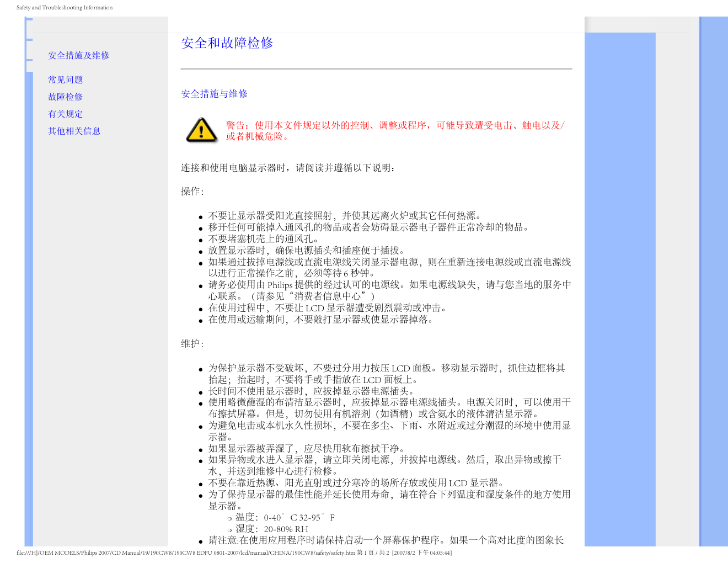Go to 常见问题 in the sidebar

click(x=65, y=79)
